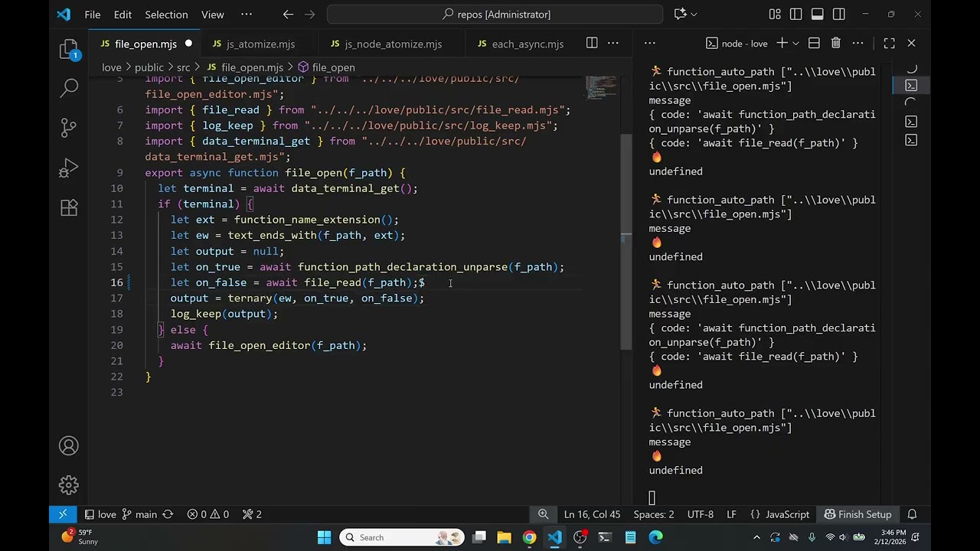Select the bottom terminal in terminal list
The image size is (980, 551).
(x=911, y=140)
